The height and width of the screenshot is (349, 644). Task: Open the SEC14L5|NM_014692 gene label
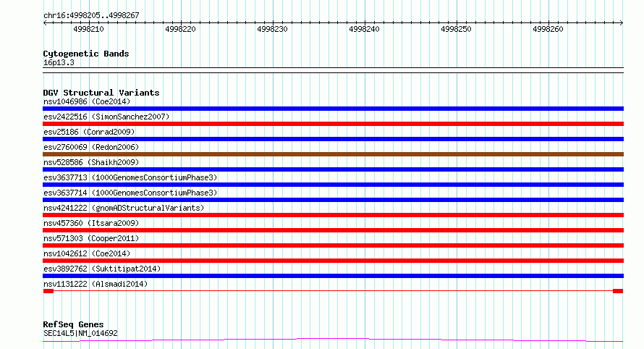(x=80, y=333)
